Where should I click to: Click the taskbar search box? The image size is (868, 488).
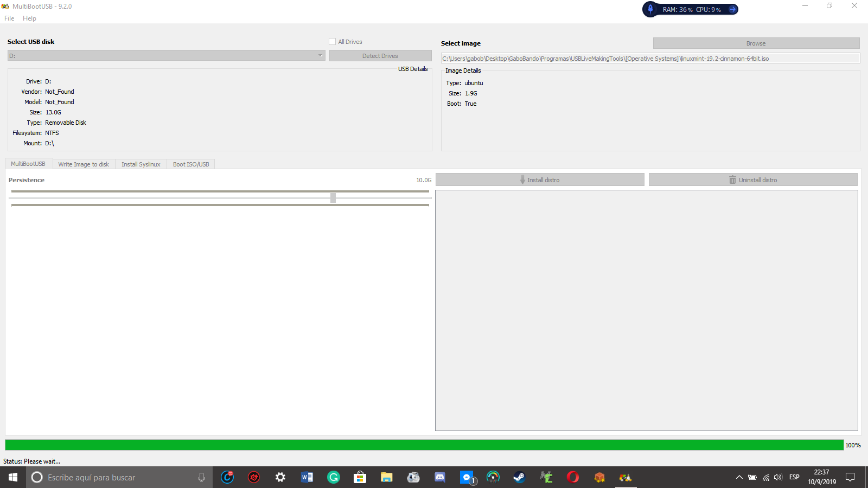[119, 477]
